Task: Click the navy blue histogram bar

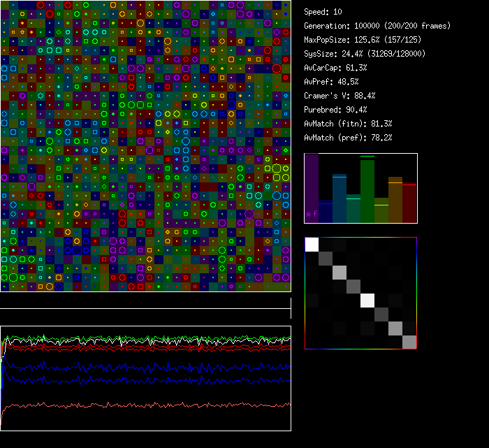Action: point(326,212)
